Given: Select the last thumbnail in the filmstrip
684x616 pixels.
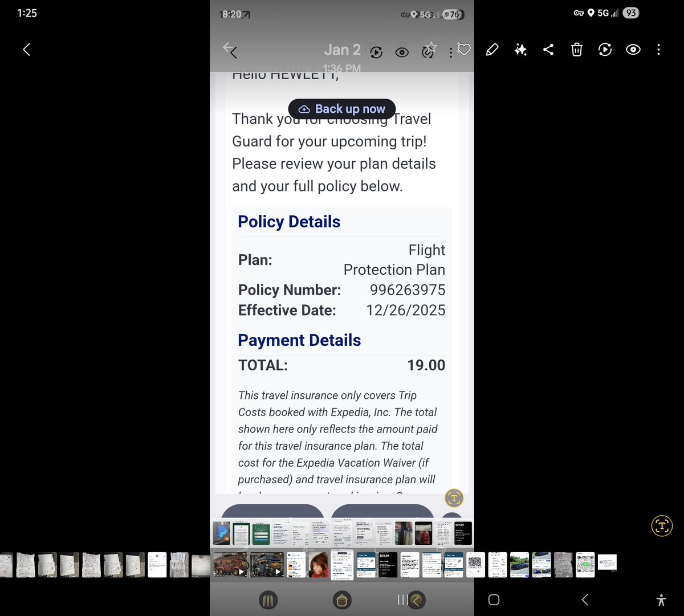Looking at the screenshot, I should (607, 562).
